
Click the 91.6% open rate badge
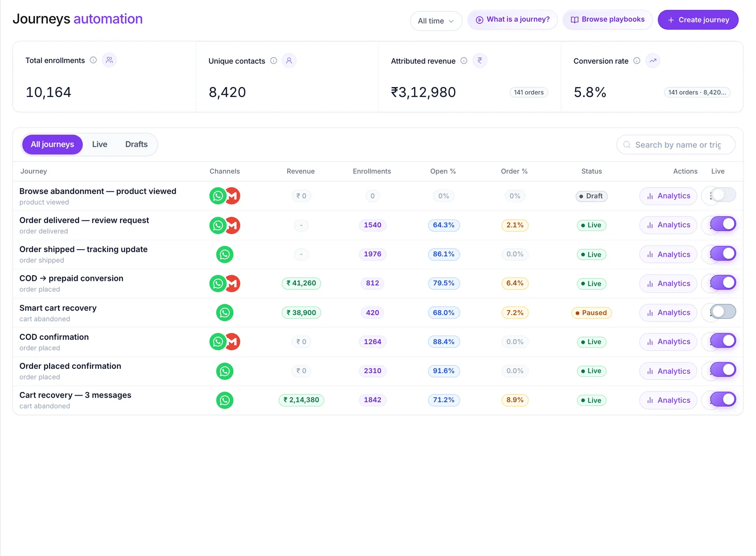444,371
